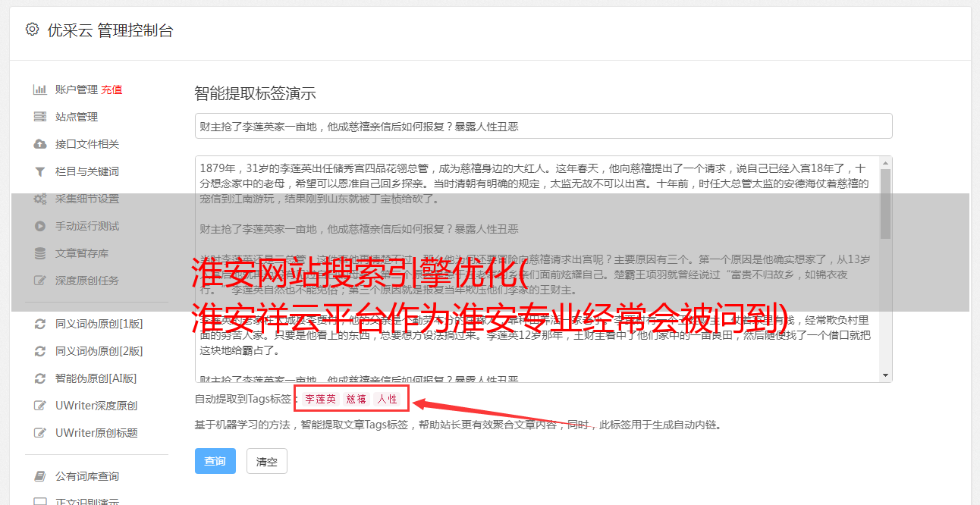Image resolution: width=980 pixels, height=505 pixels.
Task: Click the server icon next to 站点管理
Action: click(x=40, y=117)
